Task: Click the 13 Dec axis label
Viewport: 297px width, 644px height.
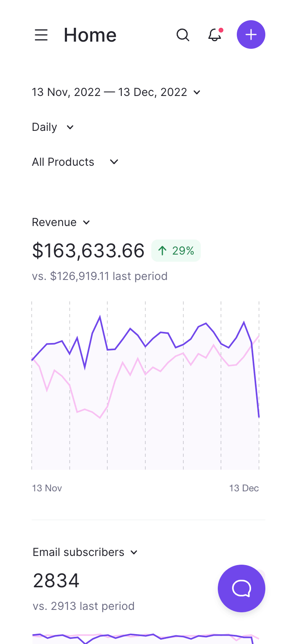Action: (244, 488)
